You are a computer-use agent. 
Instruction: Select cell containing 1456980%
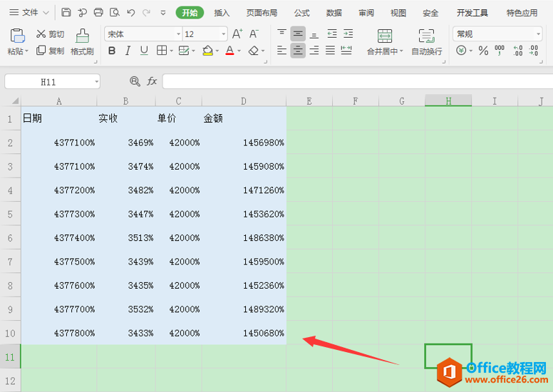244,143
